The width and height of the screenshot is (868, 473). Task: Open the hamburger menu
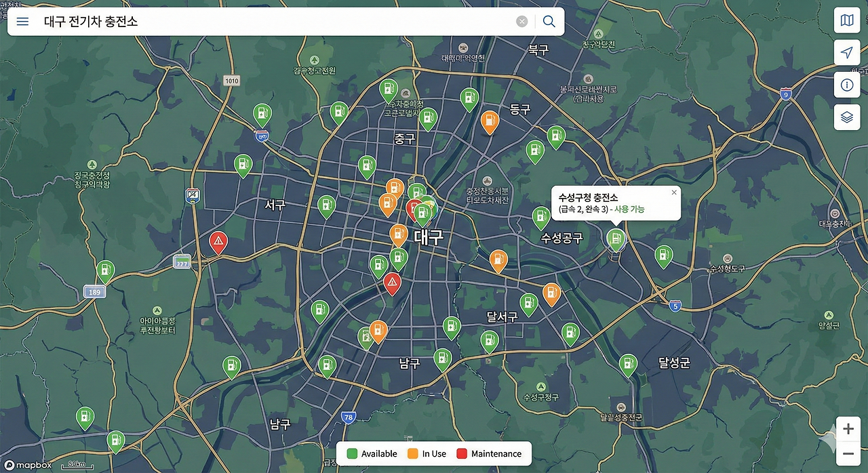click(x=22, y=22)
